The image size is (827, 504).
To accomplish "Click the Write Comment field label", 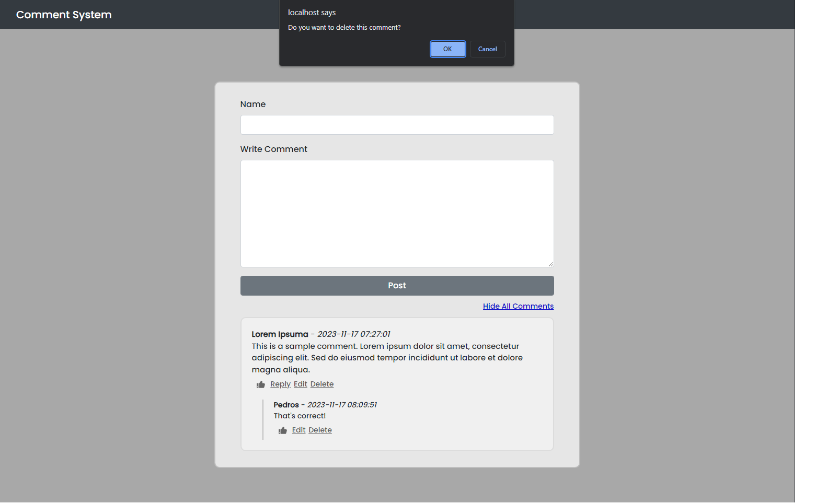I will (273, 149).
